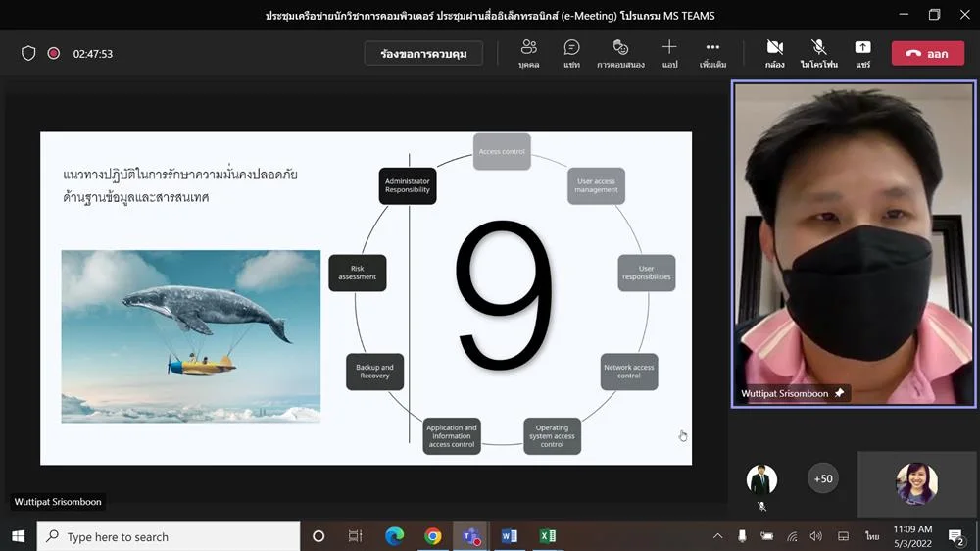Leave the meeting (ออก)
Image resolution: width=980 pixels, height=551 pixels.
(x=927, y=54)
